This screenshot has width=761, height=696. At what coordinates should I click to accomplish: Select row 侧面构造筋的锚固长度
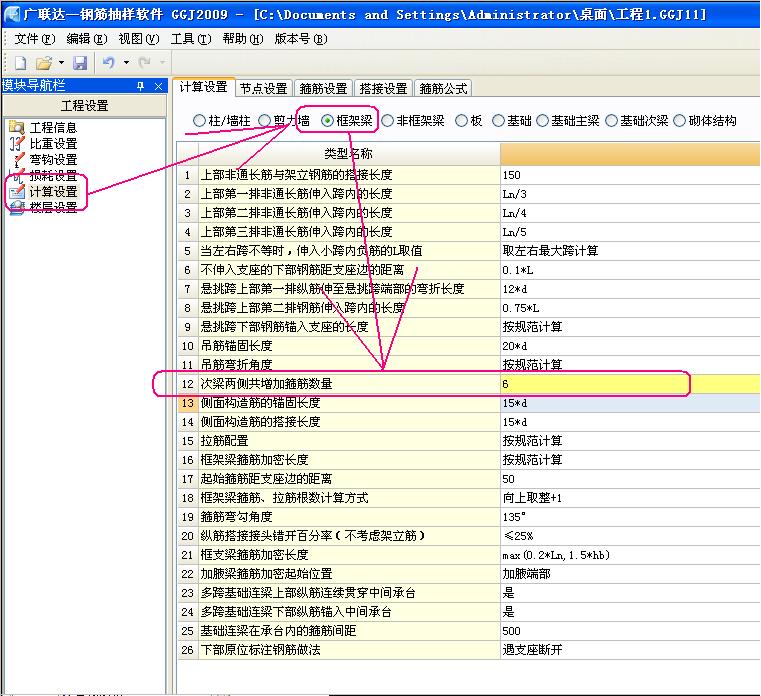click(349, 403)
